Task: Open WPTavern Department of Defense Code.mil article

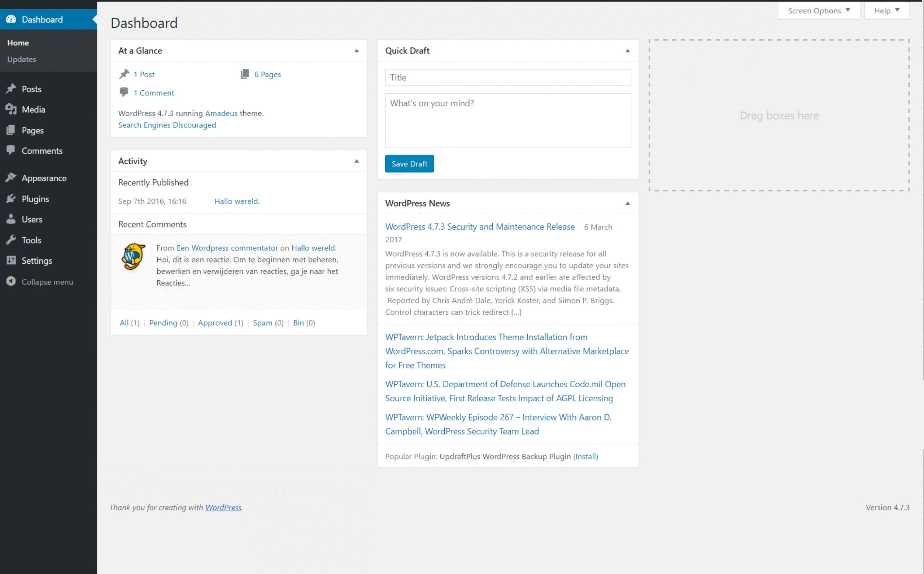Action: 505,391
